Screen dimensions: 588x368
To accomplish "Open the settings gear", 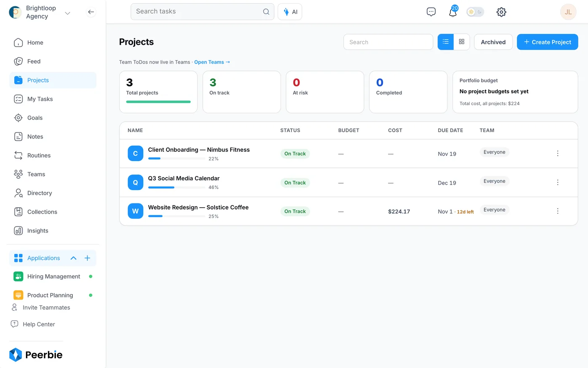I will tap(501, 12).
